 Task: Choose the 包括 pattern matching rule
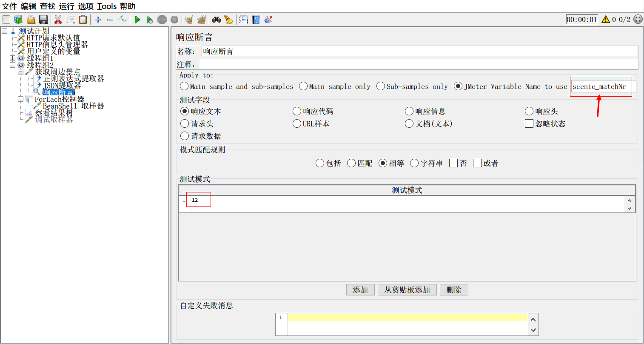[x=320, y=163]
